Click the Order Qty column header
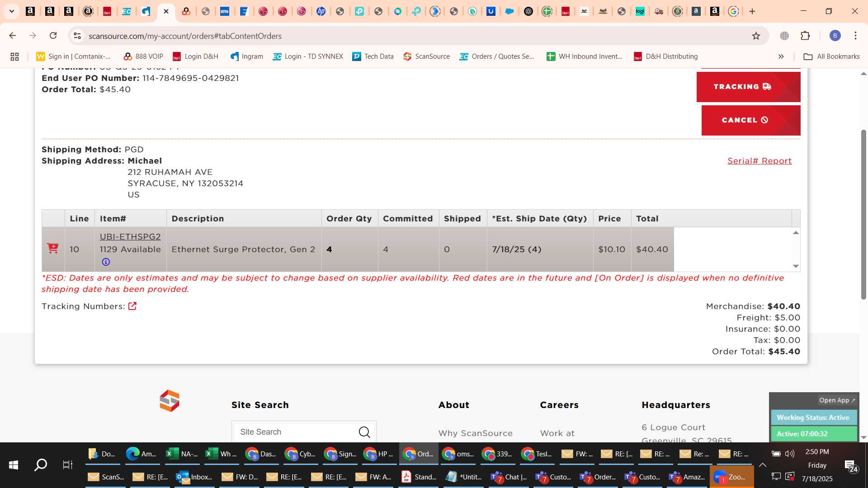 point(349,219)
